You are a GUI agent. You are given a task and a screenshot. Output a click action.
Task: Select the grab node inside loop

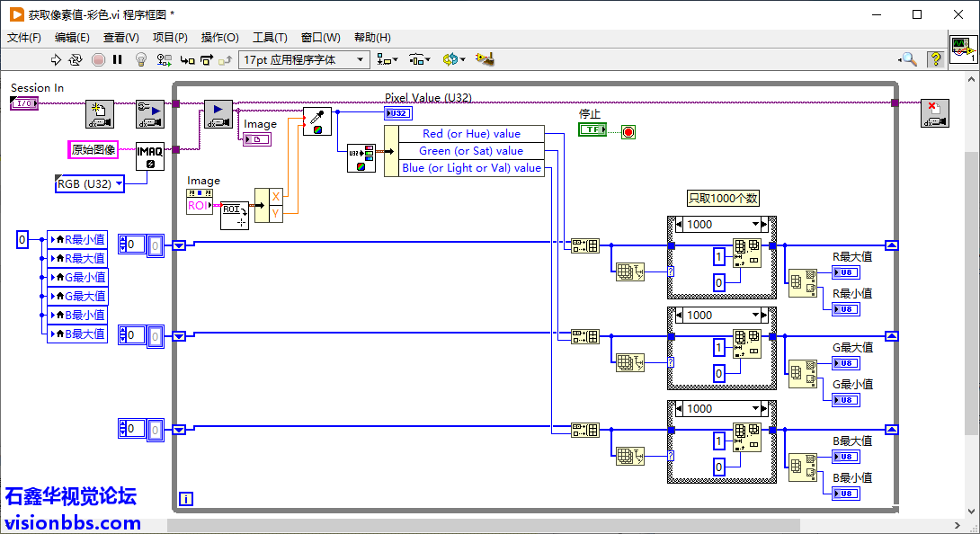(x=218, y=114)
